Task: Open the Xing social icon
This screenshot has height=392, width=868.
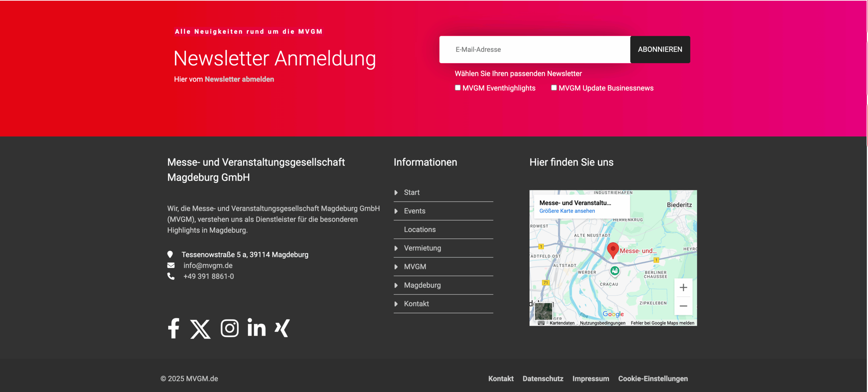Action: [x=282, y=328]
